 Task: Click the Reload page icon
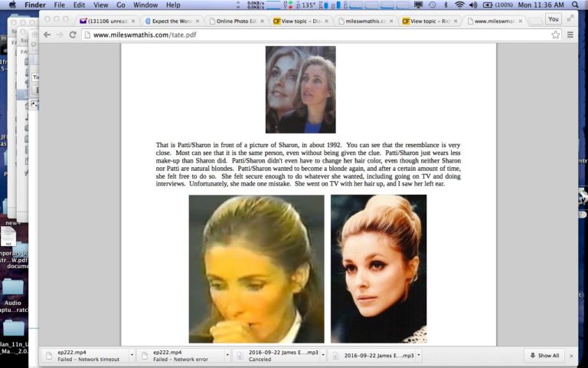tap(73, 34)
